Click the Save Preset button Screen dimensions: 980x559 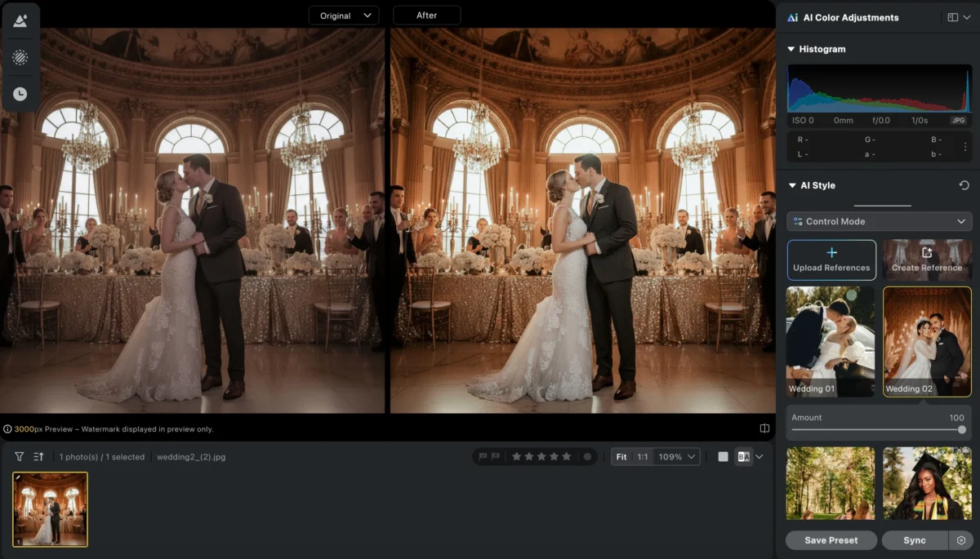tap(831, 540)
